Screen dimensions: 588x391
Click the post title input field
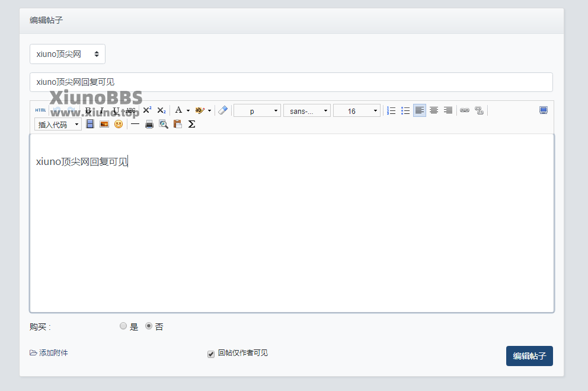pyautogui.click(x=291, y=82)
